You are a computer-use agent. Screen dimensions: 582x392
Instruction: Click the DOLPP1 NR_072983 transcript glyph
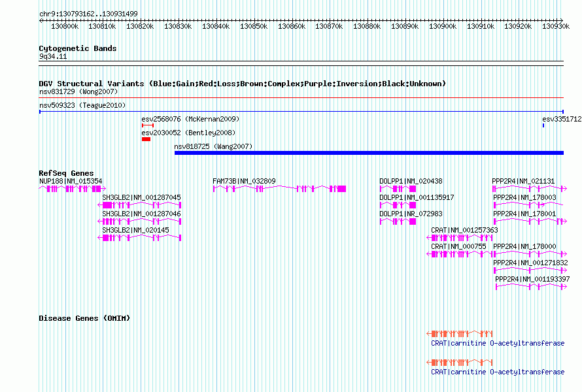(398, 221)
